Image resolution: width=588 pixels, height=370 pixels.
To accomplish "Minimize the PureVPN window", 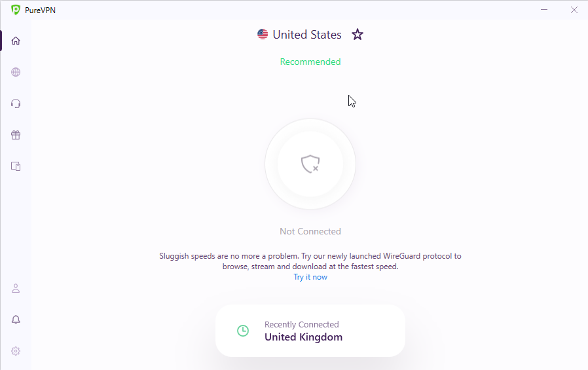I will point(544,10).
